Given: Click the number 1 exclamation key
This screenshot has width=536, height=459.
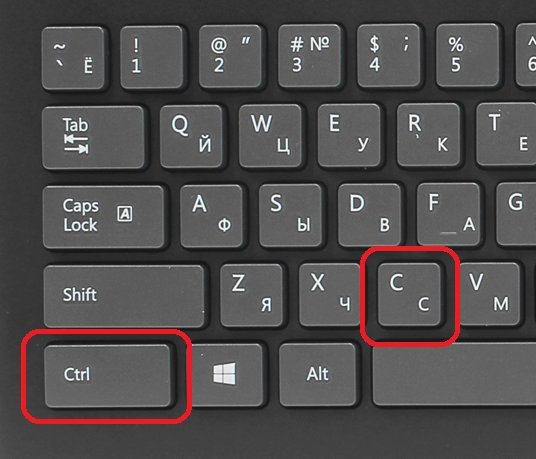Looking at the screenshot, I should point(152,57).
